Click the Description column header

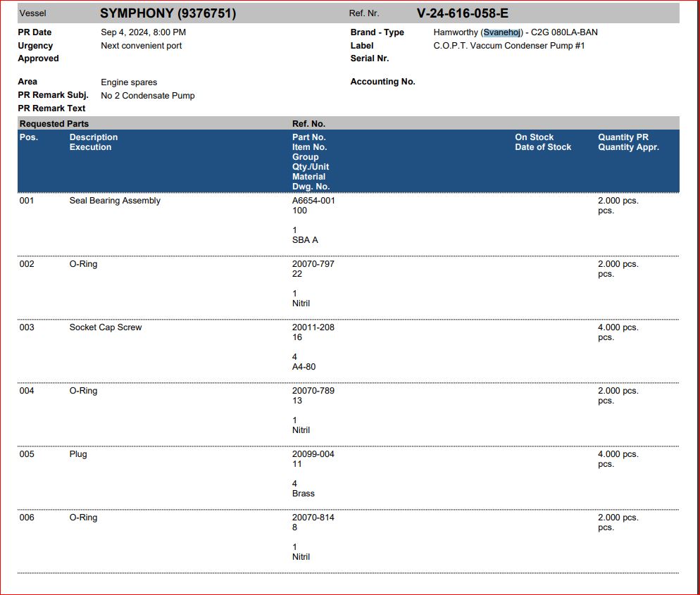coord(94,137)
